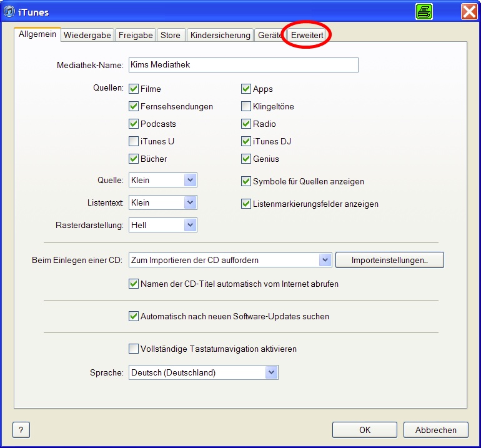Enable the Klingeltöne source checkbox

(x=246, y=107)
